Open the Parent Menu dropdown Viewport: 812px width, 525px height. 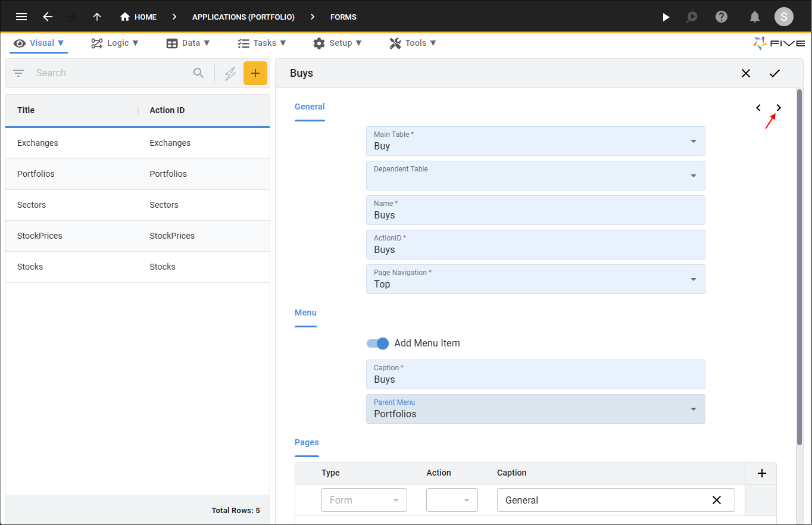(x=536, y=409)
